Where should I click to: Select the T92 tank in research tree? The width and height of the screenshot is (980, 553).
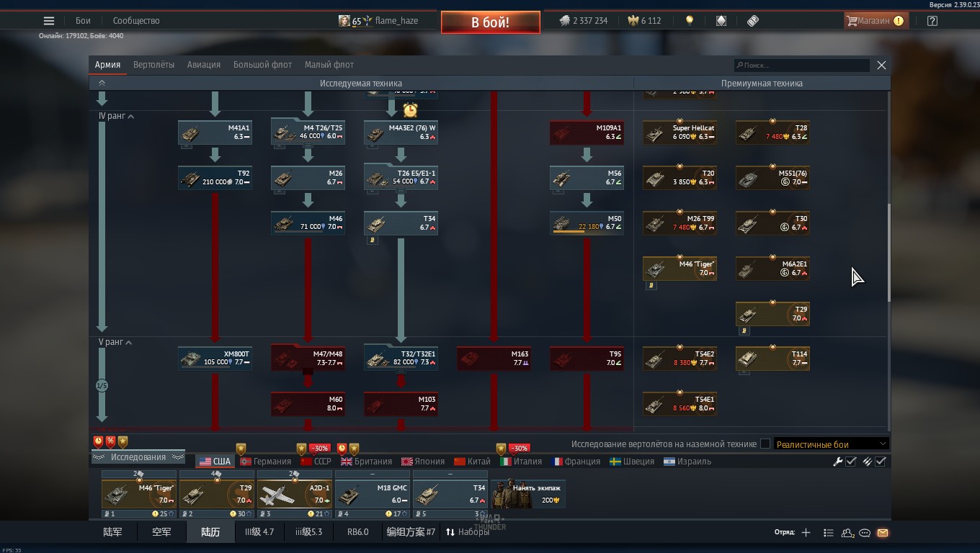(215, 178)
